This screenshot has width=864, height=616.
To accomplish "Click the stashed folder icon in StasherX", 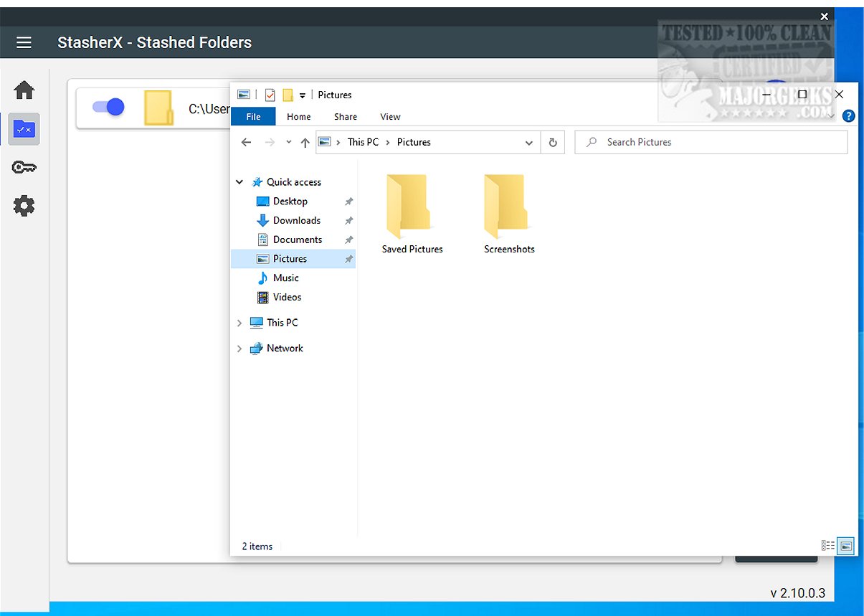I will tap(158, 108).
